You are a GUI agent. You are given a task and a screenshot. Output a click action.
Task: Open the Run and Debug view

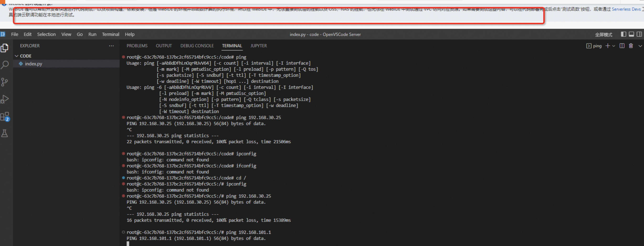click(x=5, y=99)
